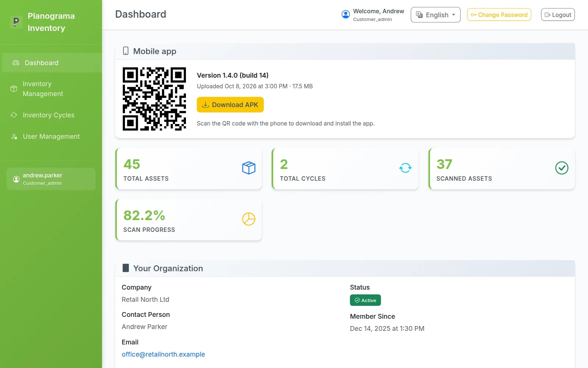Click the Inventory Management box icon
The image size is (588, 368).
(x=14, y=89)
